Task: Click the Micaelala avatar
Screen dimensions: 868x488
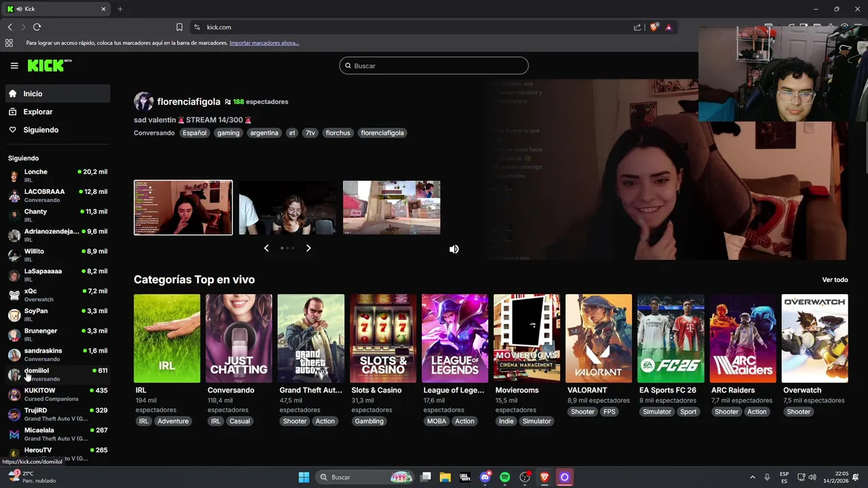Action: coord(14,434)
